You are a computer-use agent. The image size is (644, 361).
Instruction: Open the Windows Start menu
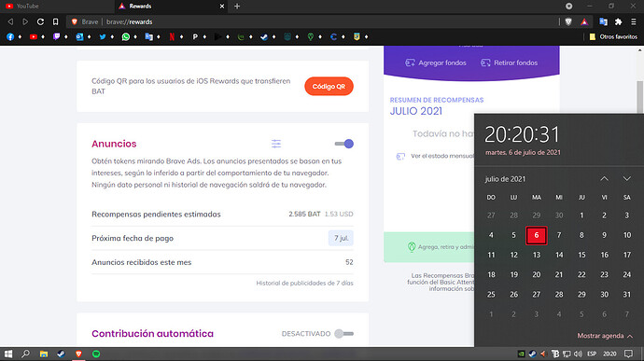[x=8, y=354]
